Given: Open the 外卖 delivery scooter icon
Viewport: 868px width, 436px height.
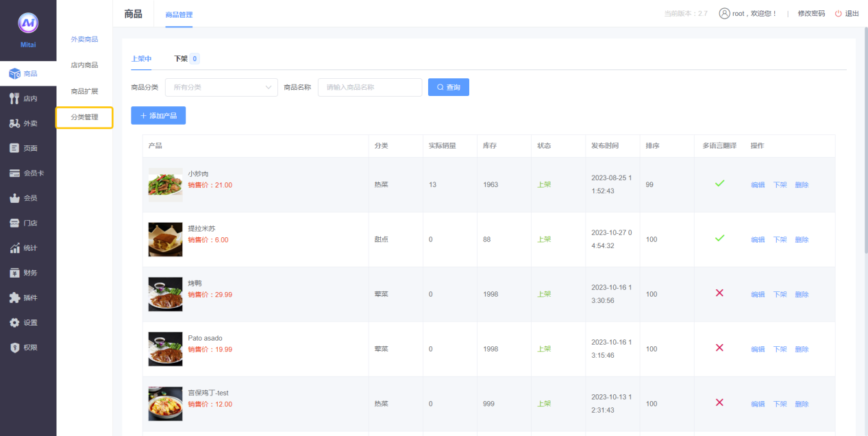Looking at the screenshot, I should [14, 123].
